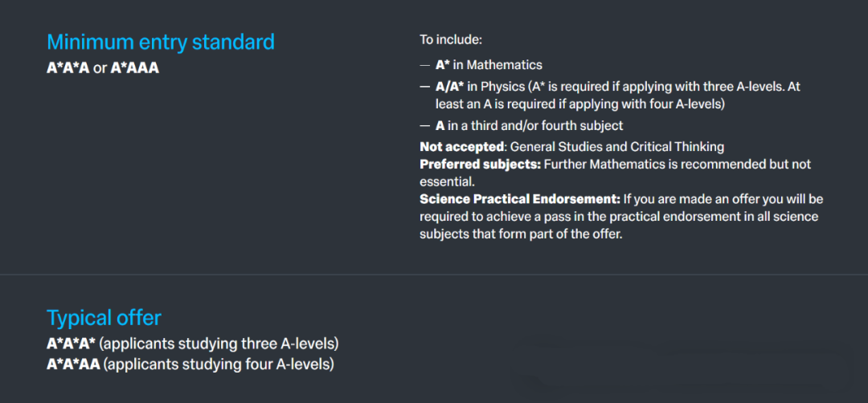This screenshot has height=403, width=868.
Task: Click 'subjects that form part of the offer' line
Action: [522, 234]
